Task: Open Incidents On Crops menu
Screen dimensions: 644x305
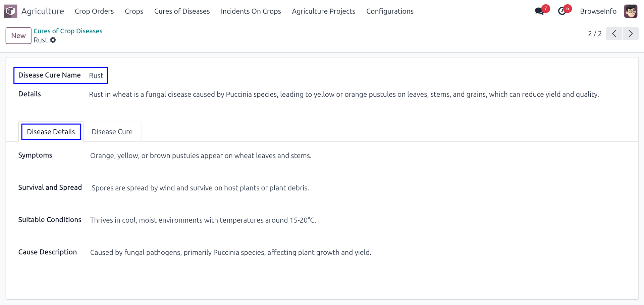Action: point(251,11)
